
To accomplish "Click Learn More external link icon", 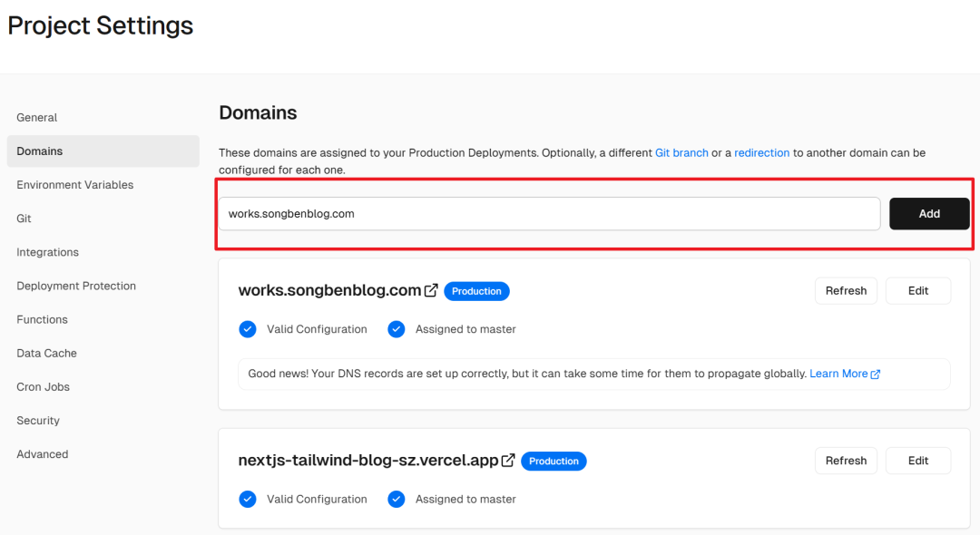I will point(876,374).
